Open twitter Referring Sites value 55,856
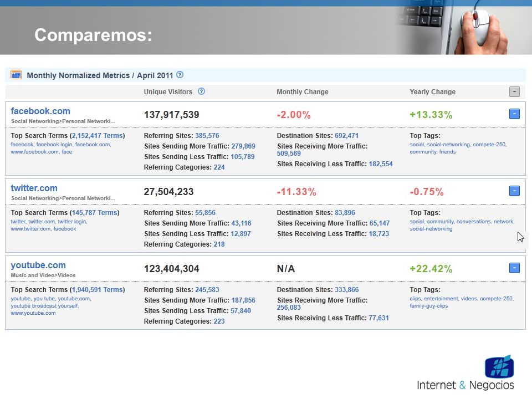Screen dimensions: 532x399 205,213
